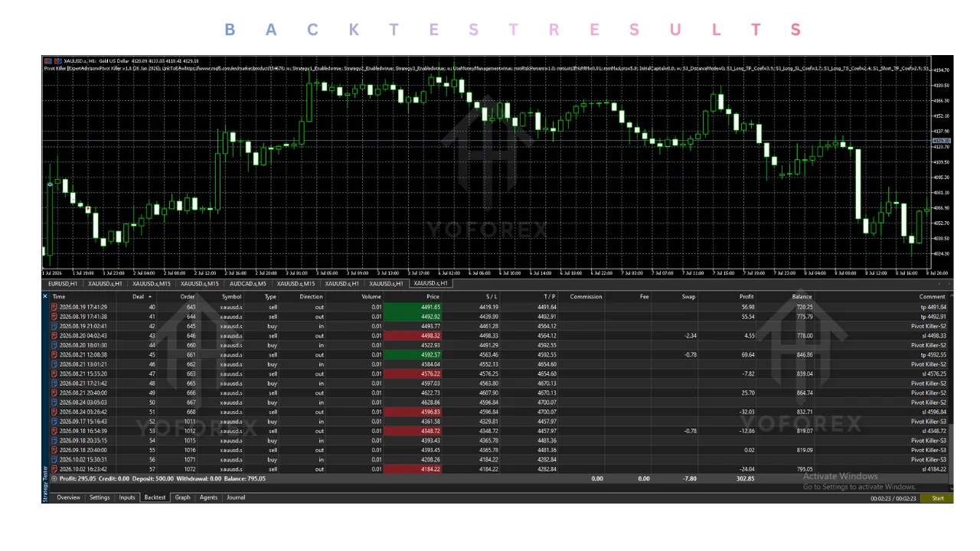980x551 pixels.
Task: Select the comment 'tp 4491.64'
Action: pyautogui.click(x=933, y=307)
